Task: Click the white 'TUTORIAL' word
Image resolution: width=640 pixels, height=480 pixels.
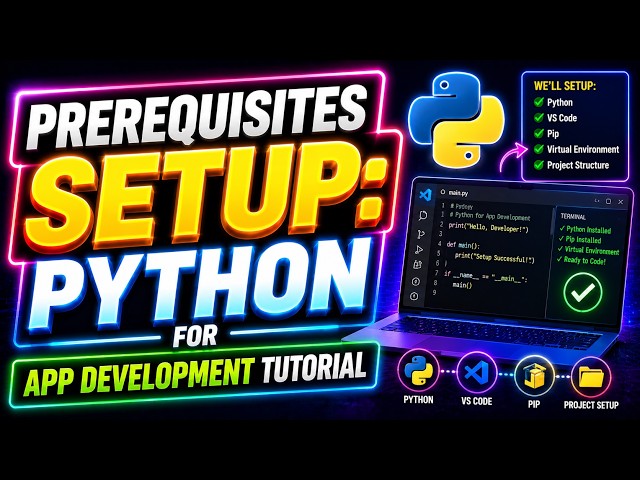Action: click(313, 366)
